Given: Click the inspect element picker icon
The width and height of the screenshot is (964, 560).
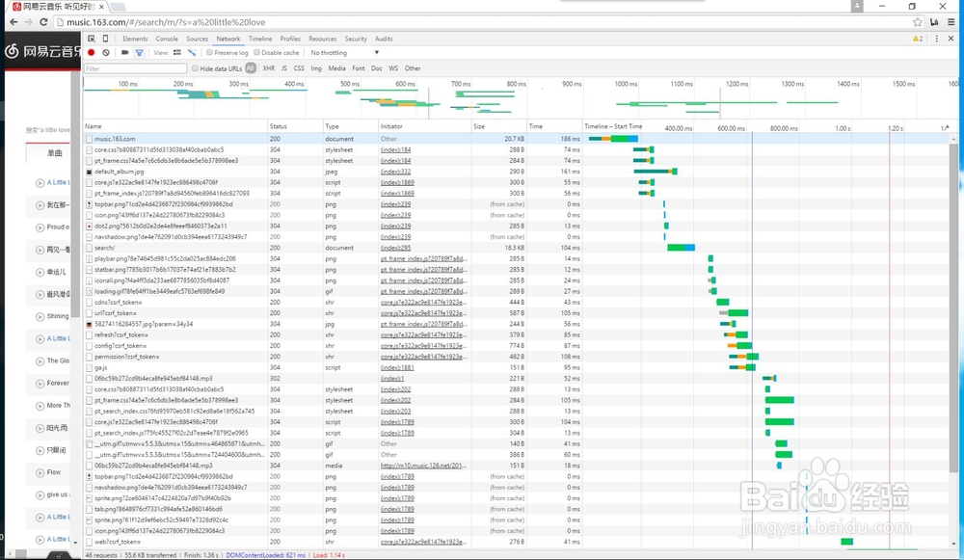Looking at the screenshot, I should [91, 39].
